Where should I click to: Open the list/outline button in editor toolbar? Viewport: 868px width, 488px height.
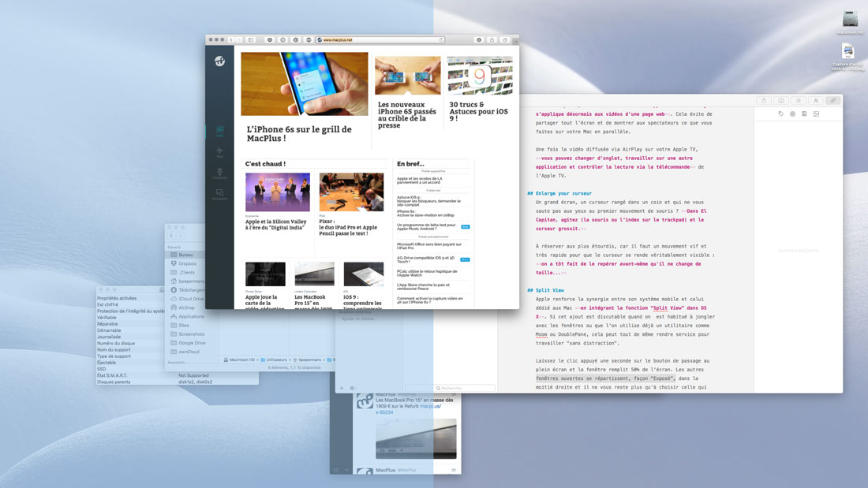point(799,101)
